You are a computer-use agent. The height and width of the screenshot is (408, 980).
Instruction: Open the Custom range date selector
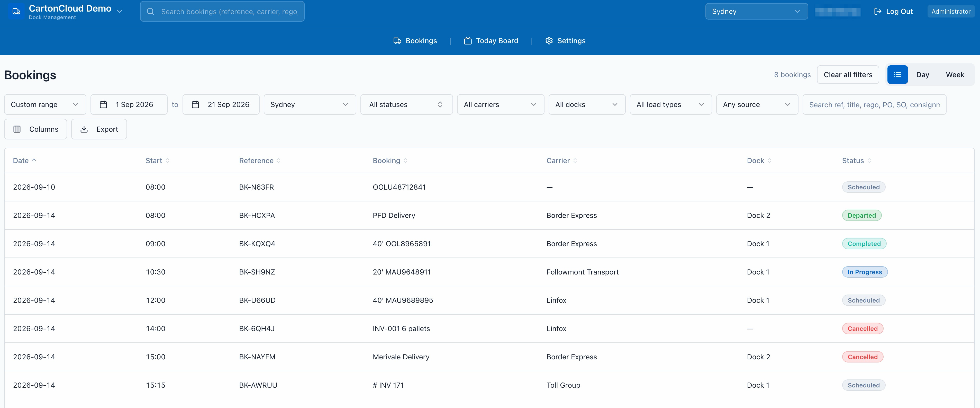pyautogui.click(x=45, y=104)
